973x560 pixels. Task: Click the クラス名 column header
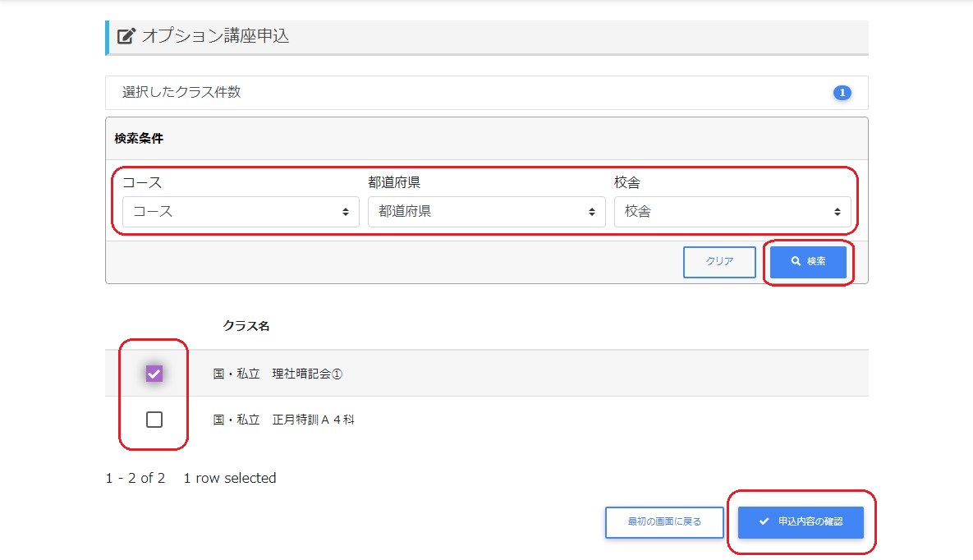(x=246, y=326)
